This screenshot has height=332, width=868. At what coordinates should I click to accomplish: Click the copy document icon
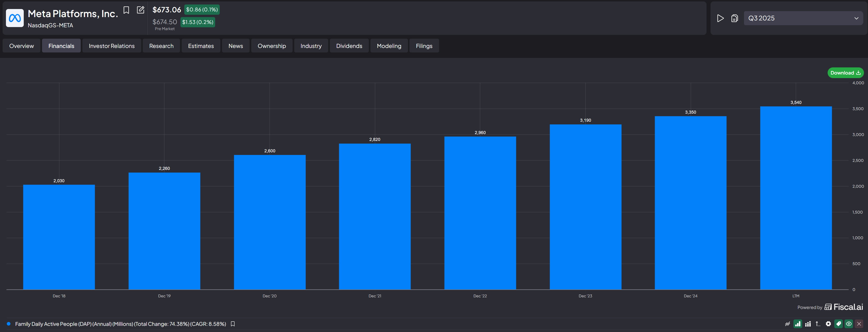click(735, 18)
